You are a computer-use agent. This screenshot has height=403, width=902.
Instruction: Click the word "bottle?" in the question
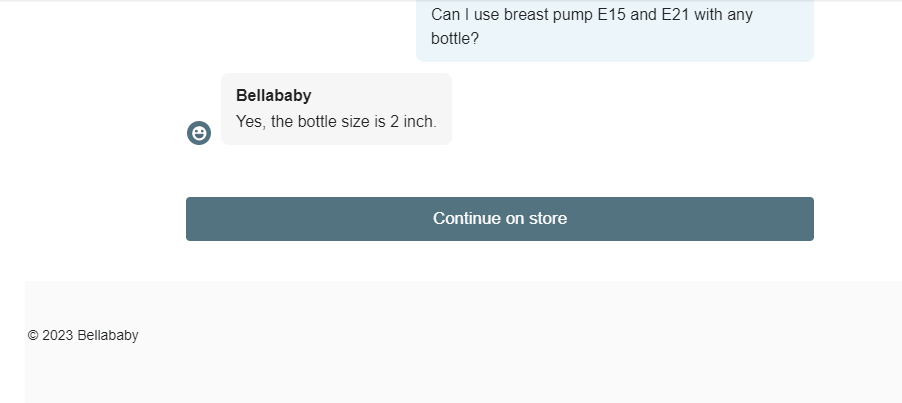tap(454, 39)
